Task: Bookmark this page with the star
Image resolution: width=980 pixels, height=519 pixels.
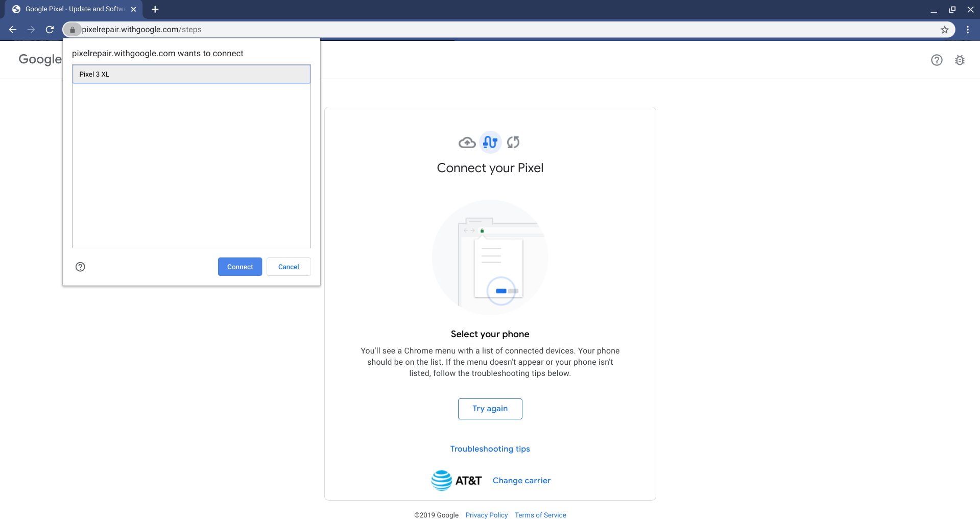Action: 944,30
